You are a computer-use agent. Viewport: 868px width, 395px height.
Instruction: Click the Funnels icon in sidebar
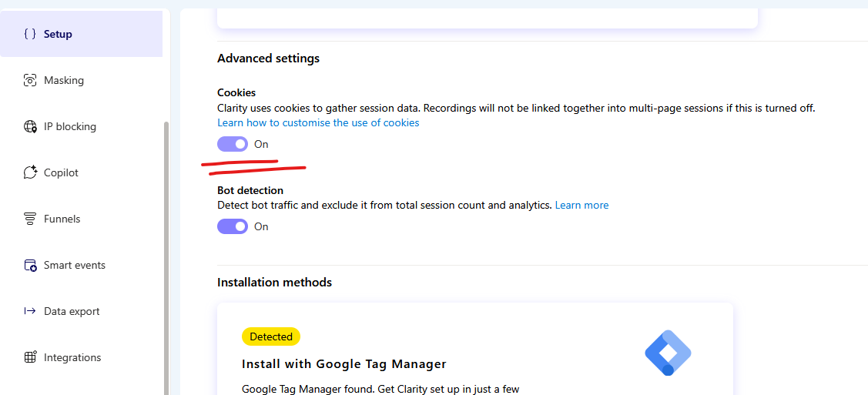point(30,219)
